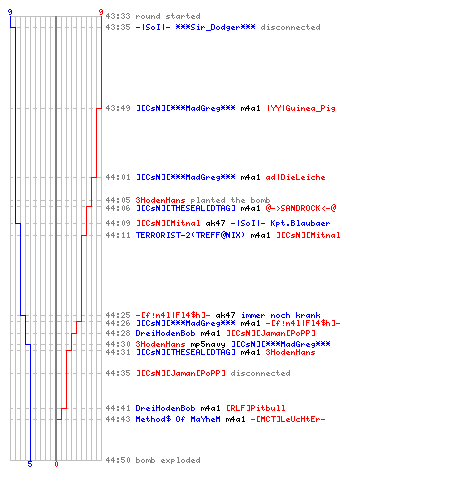Click -[MCT]LeUcHtEr- victim name

(288, 419)
